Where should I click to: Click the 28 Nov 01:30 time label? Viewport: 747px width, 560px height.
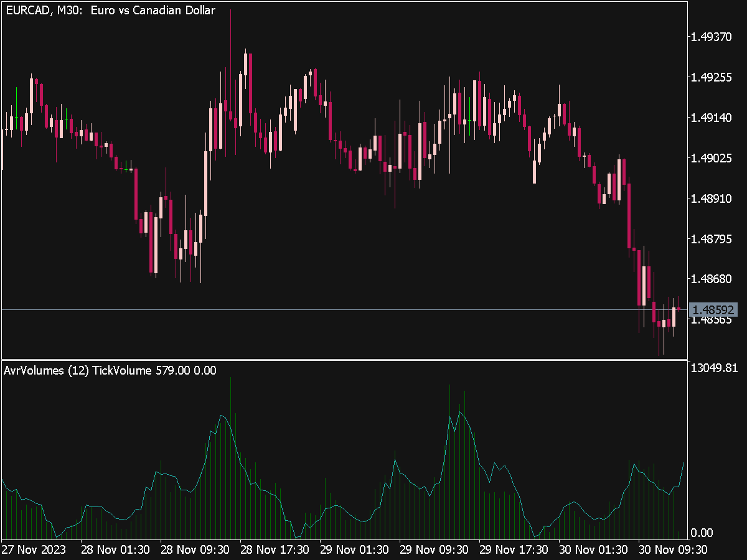[x=115, y=550]
